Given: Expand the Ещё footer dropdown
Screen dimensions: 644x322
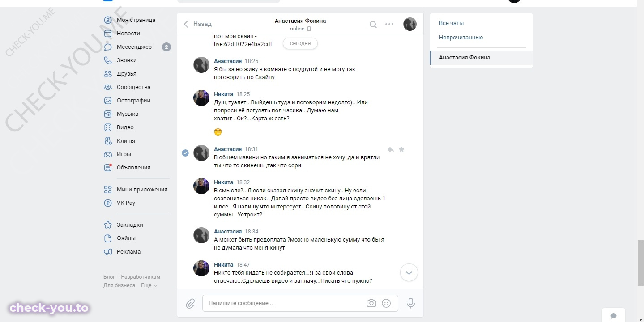Looking at the screenshot, I should [x=149, y=285].
